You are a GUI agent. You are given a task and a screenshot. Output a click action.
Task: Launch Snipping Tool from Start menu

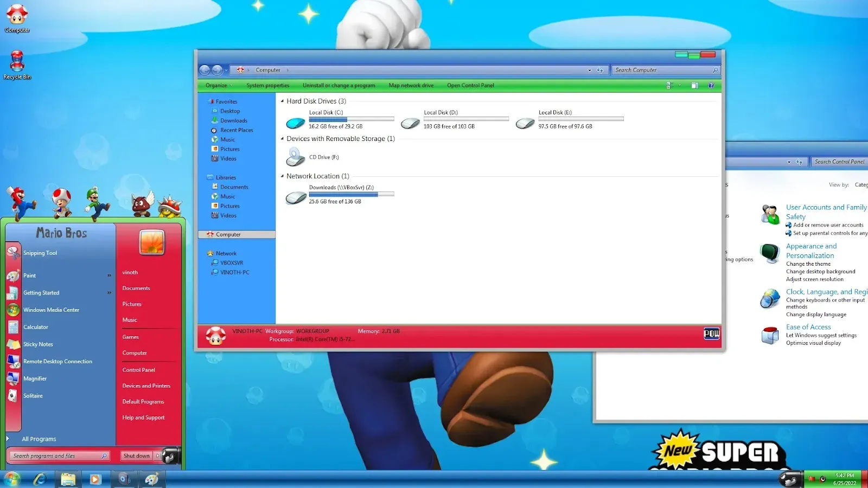(40, 253)
